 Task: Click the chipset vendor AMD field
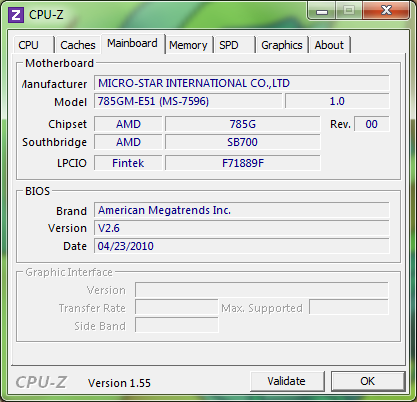(x=128, y=124)
